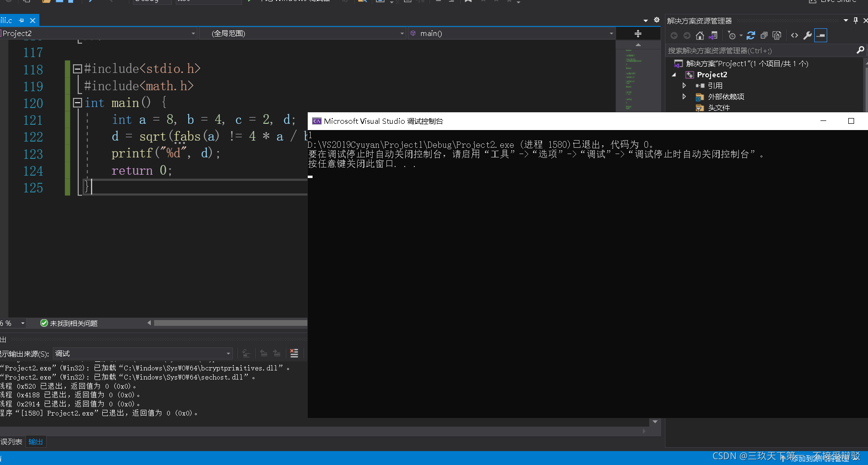868x465 pixels.
Task: Click the Solution Explorer search field
Action: point(761,50)
